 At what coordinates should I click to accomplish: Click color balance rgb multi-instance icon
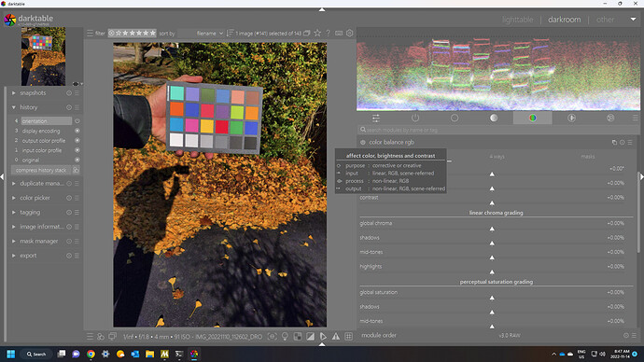tap(614, 143)
